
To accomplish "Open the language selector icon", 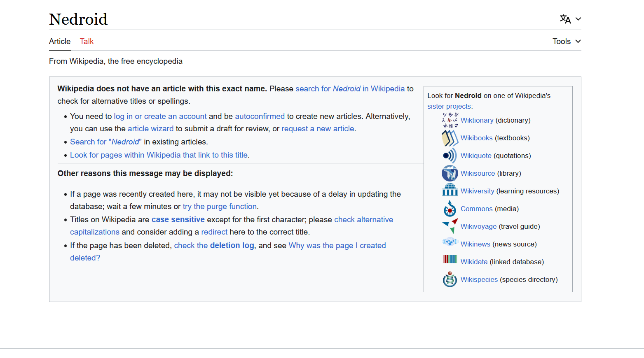I will [565, 19].
